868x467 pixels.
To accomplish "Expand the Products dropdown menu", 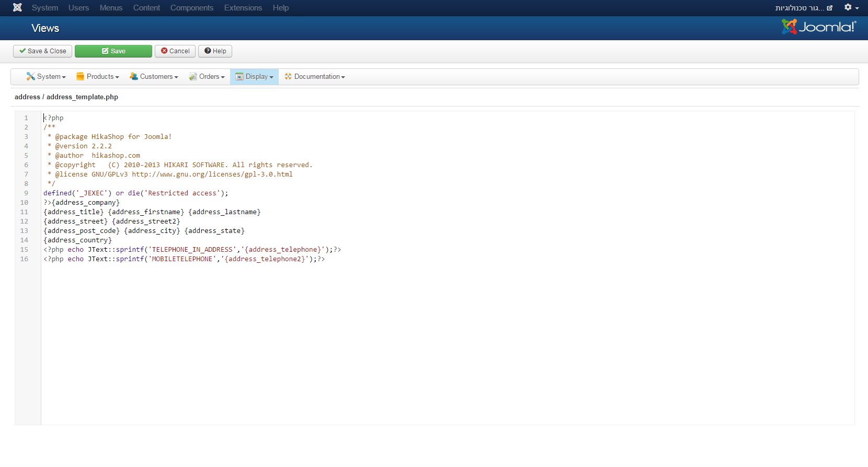I will (98, 76).
